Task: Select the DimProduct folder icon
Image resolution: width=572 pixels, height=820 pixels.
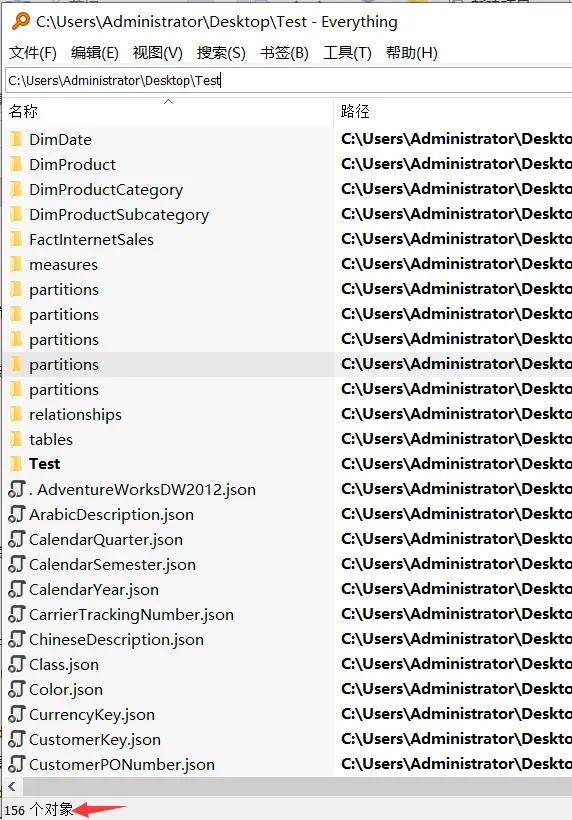Action: tap(16, 164)
